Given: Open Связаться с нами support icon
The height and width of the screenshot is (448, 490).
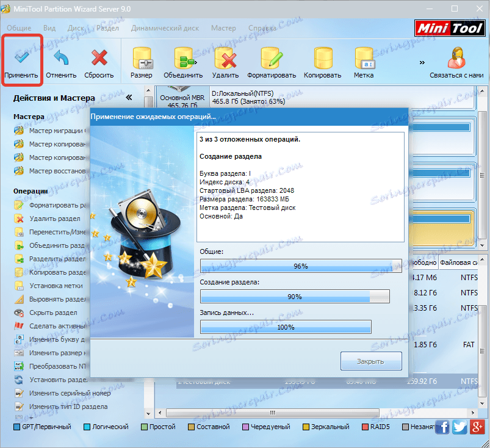Looking at the screenshot, I should [x=456, y=57].
